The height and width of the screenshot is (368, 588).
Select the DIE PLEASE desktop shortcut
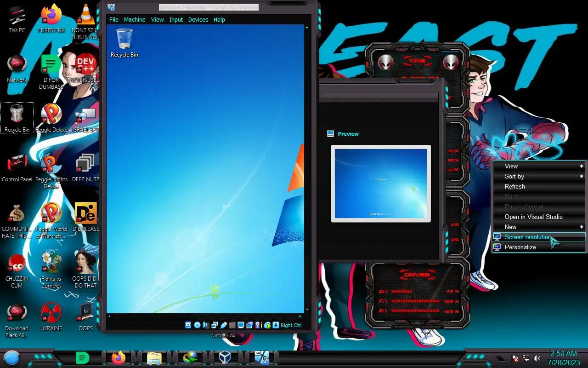(85, 218)
